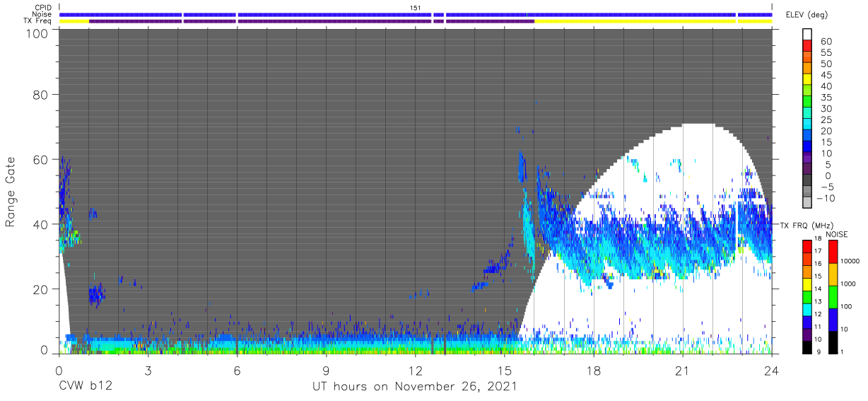Screen dimensions: 868x401
Task: Click the TX FRQ tick label 9
Action: pyautogui.click(x=820, y=352)
